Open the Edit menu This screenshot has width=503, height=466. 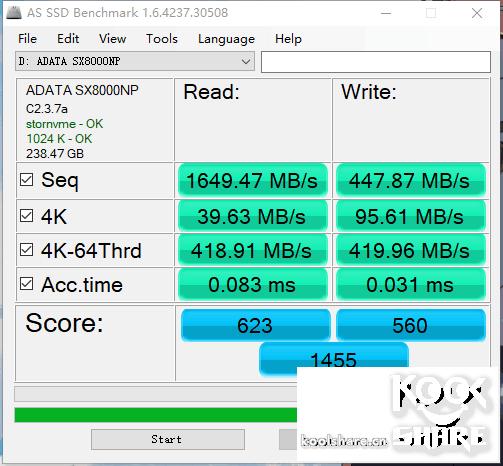[x=68, y=39]
